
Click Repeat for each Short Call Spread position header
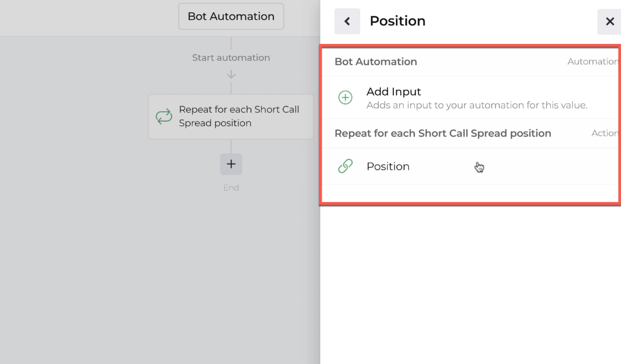click(x=443, y=133)
